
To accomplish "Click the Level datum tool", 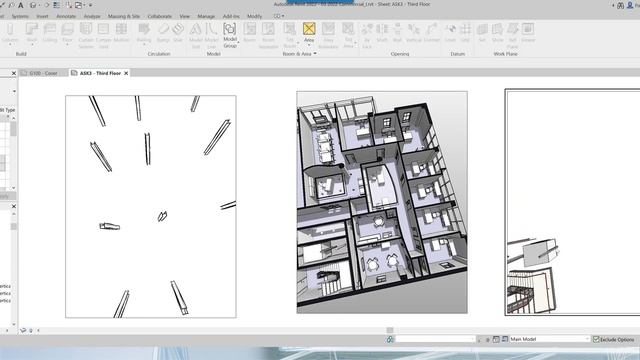I will (450, 33).
